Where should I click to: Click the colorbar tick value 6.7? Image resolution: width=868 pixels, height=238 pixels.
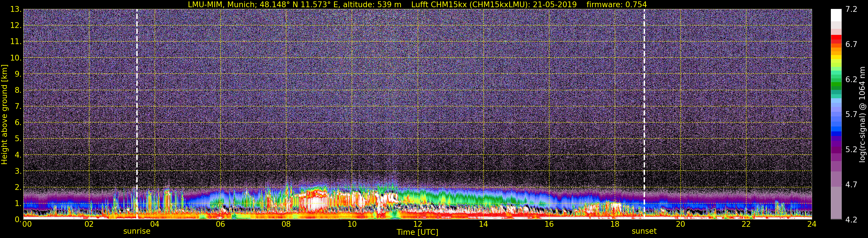coord(851,44)
